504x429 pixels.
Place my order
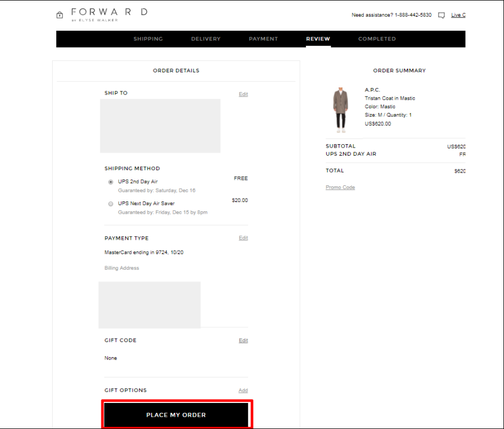coord(176,415)
